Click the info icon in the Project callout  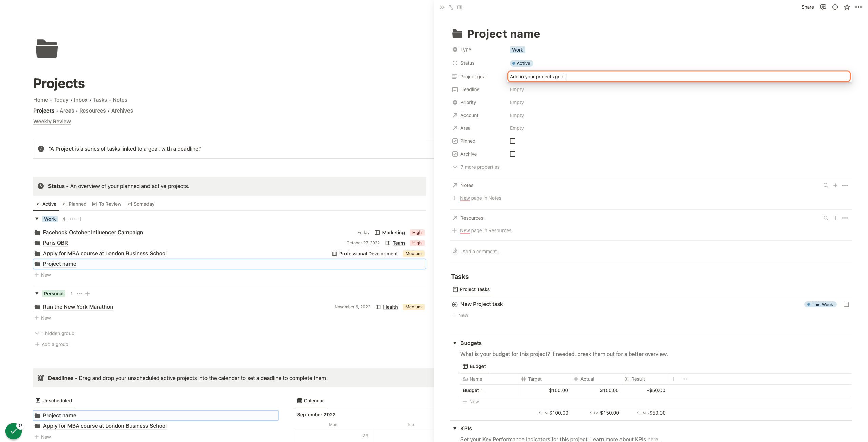(41, 149)
